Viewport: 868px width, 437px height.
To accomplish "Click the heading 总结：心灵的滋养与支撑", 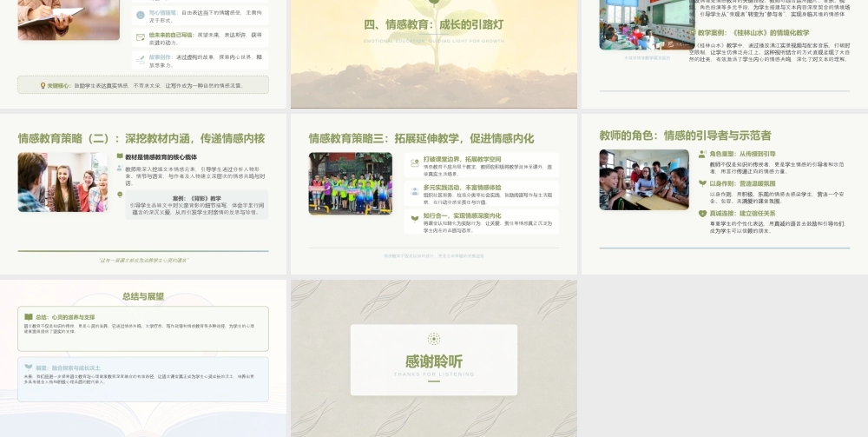I will [x=65, y=317].
